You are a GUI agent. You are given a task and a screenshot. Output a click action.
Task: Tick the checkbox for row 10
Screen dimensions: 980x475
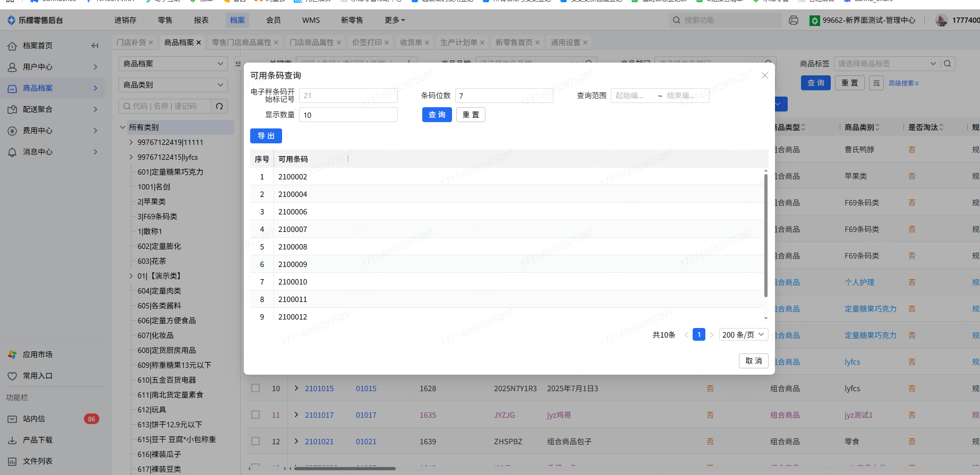(x=255, y=388)
